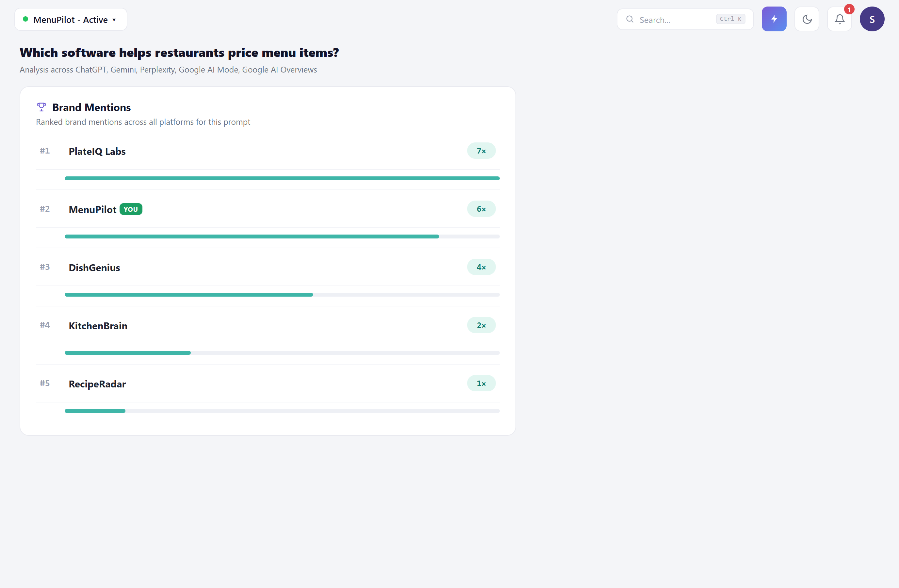Click the #2 rank label
Image resolution: width=899 pixels, height=588 pixels.
coord(45,209)
